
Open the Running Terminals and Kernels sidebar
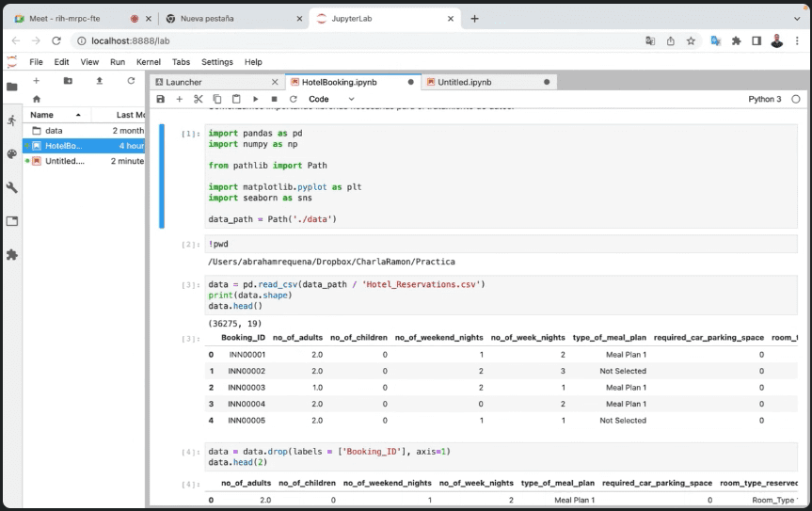coord(11,120)
